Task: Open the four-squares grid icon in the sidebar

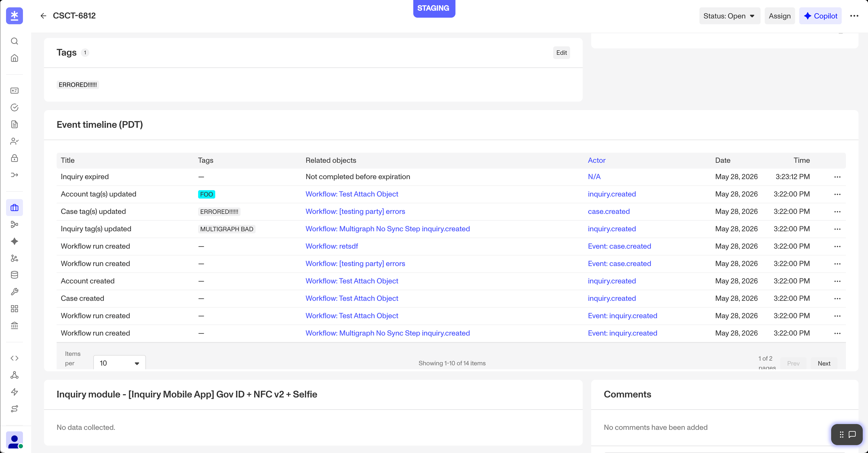Action: [14, 308]
